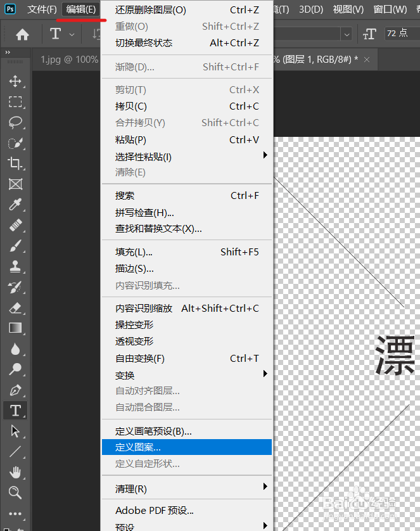Select the Zoom tool
Screen dimensions: 420x531
15,493
